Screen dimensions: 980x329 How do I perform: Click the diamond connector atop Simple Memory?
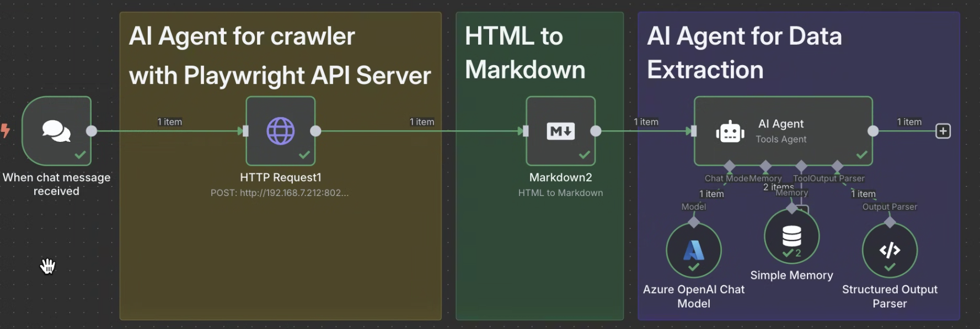click(792, 208)
